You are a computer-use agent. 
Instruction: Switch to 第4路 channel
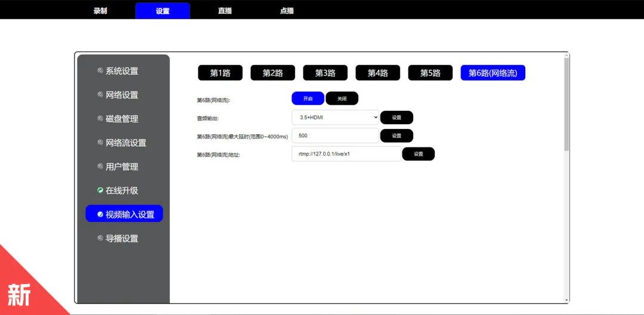[x=378, y=73]
